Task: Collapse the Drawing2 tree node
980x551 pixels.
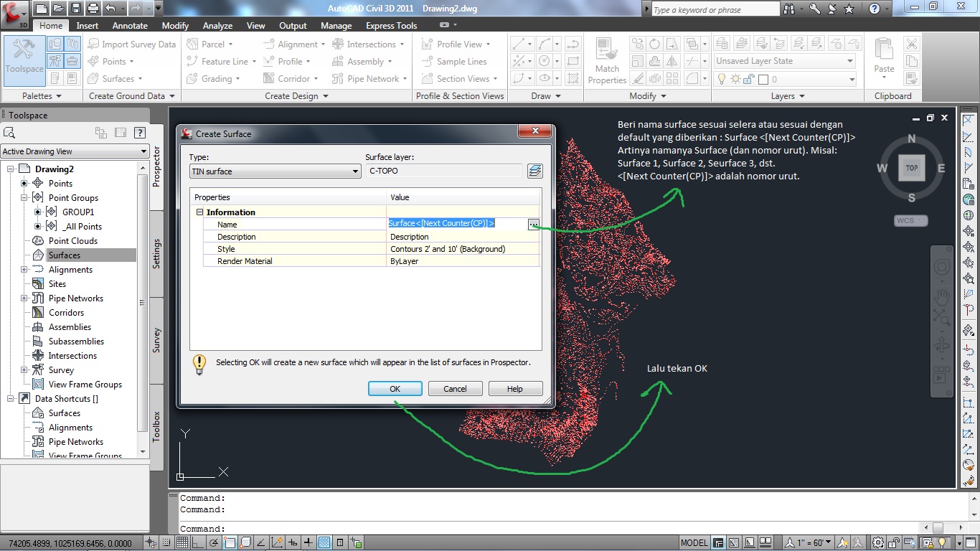Action: pyautogui.click(x=10, y=169)
